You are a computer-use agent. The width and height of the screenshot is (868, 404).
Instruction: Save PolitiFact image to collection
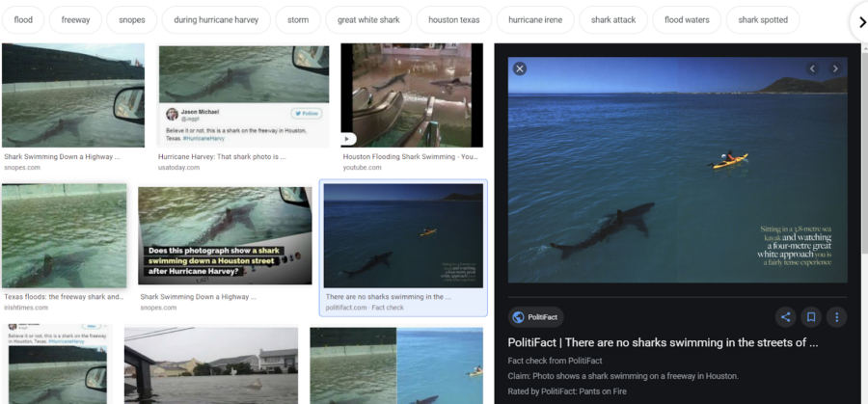pos(811,317)
